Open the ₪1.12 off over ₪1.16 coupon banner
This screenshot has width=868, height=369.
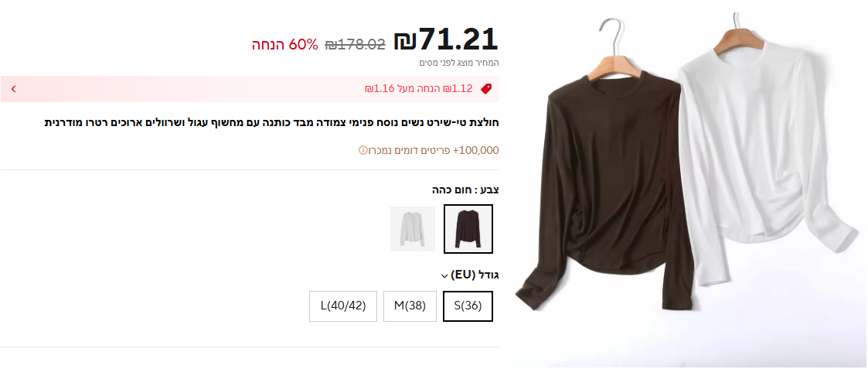click(250, 89)
